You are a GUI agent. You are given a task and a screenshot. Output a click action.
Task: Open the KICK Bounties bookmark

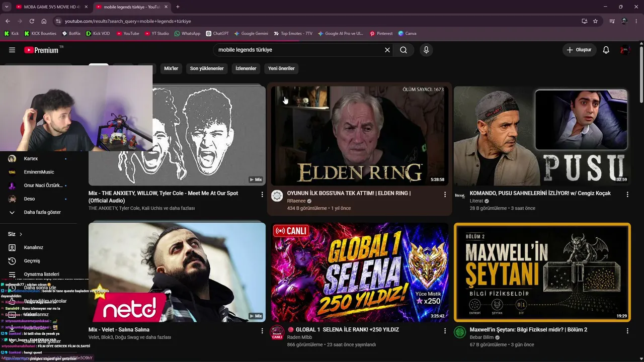[x=40, y=34]
